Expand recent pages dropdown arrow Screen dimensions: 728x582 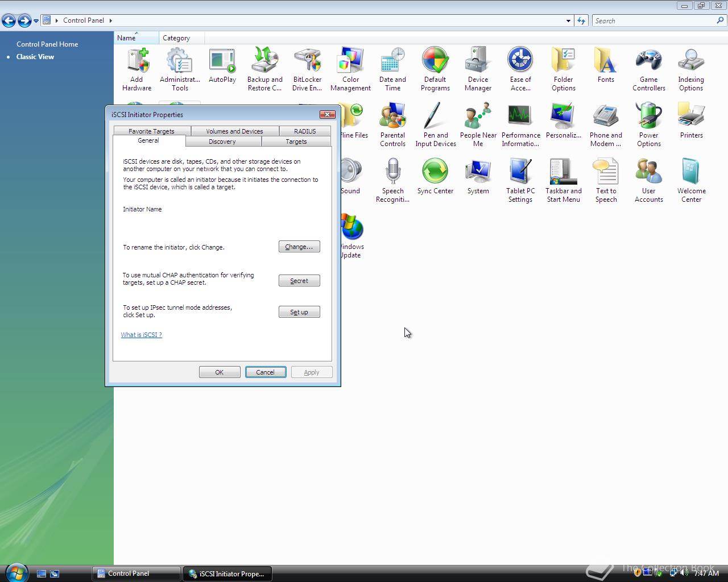pos(36,21)
